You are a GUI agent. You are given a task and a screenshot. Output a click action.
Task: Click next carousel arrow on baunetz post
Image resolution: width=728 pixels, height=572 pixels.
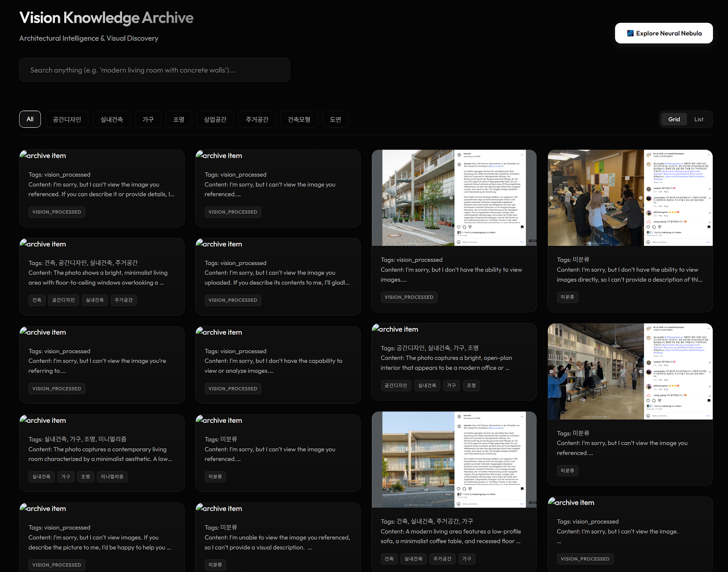(451, 198)
